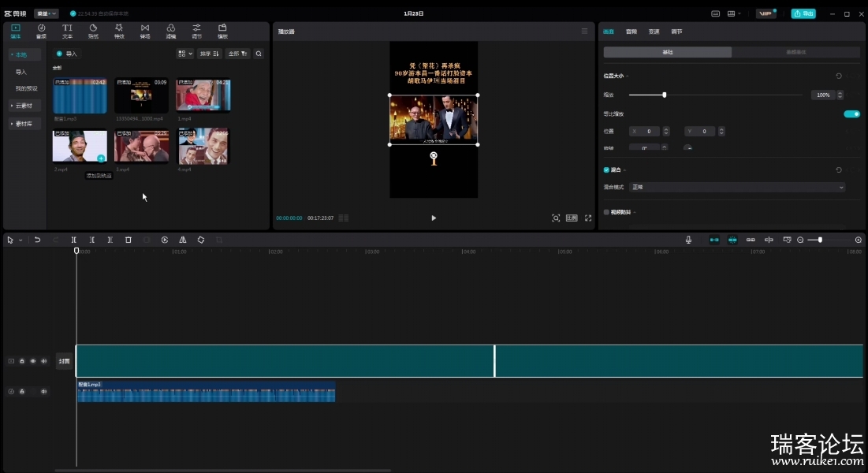Toggle the 等比缩放 uniform scale switch
The image size is (868, 473).
point(851,114)
